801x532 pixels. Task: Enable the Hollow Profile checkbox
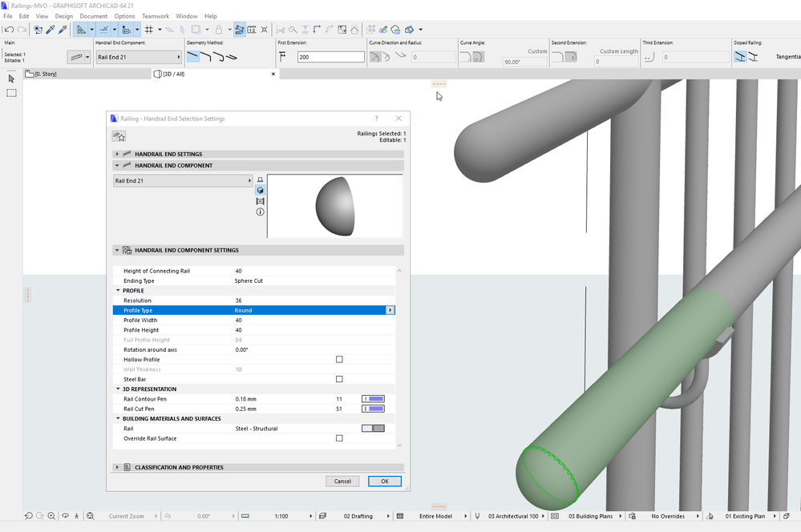pos(339,360)
